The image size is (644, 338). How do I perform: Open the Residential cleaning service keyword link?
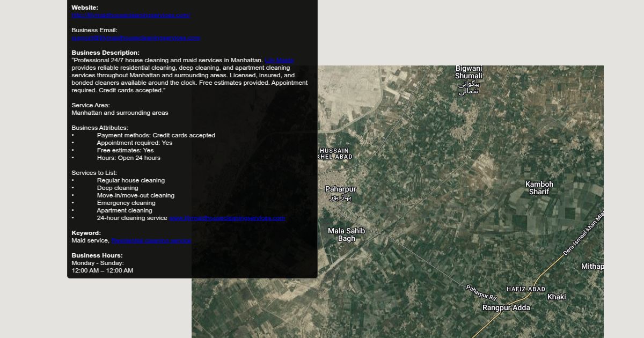click(151, 241)
